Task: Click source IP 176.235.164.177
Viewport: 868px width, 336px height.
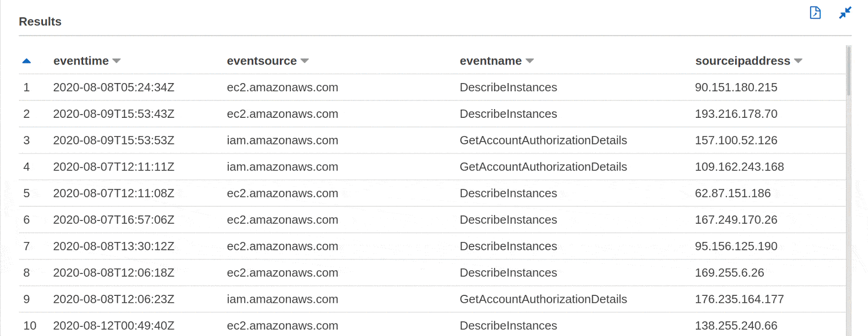Action: (739, 300)
